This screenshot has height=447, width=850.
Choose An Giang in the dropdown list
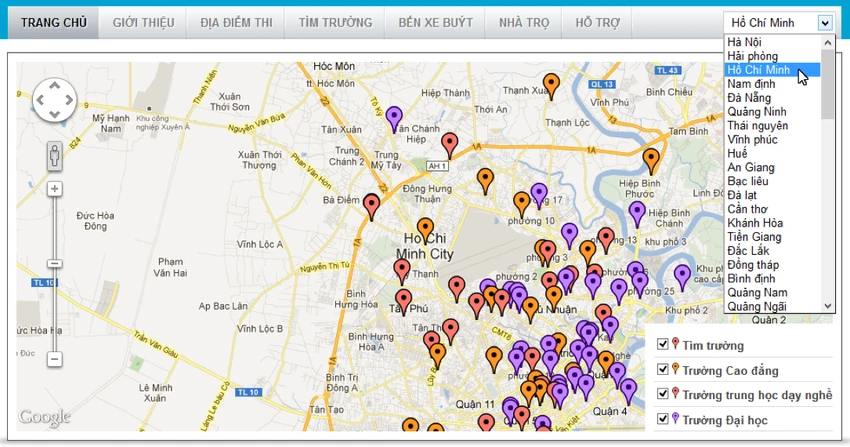click(773, 167)
